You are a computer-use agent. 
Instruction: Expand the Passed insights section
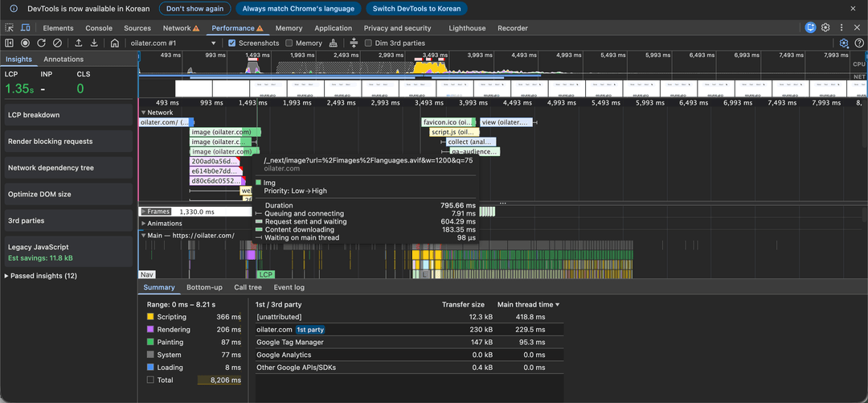[x=42, y=276]
